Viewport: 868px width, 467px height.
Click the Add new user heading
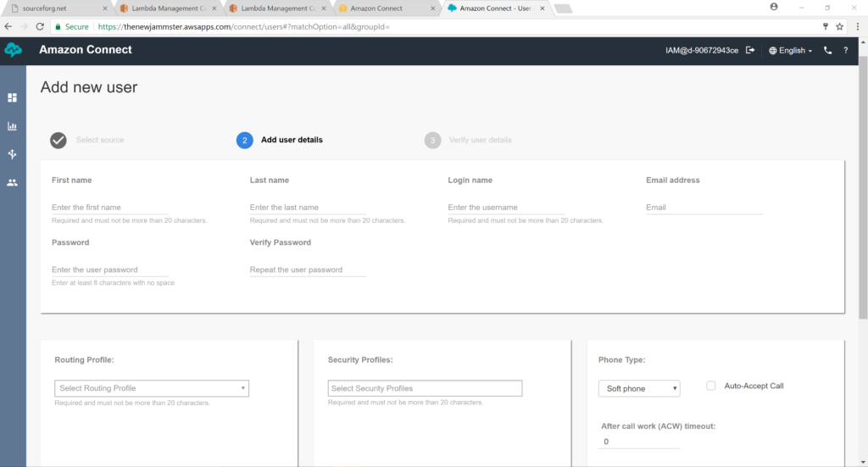click(x=88, y=87)
